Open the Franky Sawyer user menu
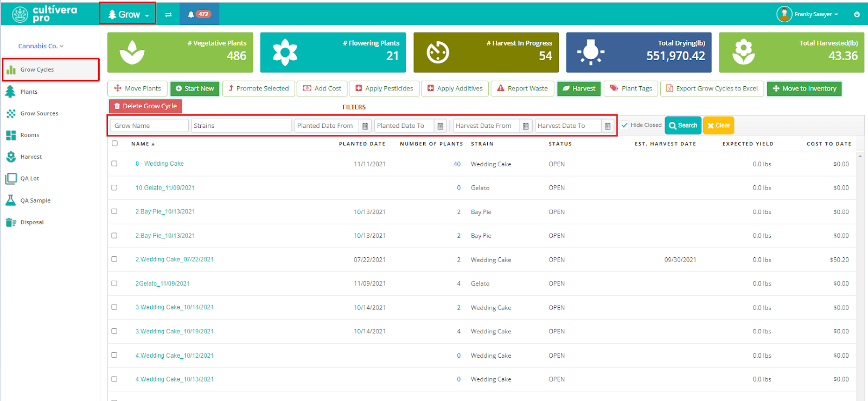 [x=816, y=14]
